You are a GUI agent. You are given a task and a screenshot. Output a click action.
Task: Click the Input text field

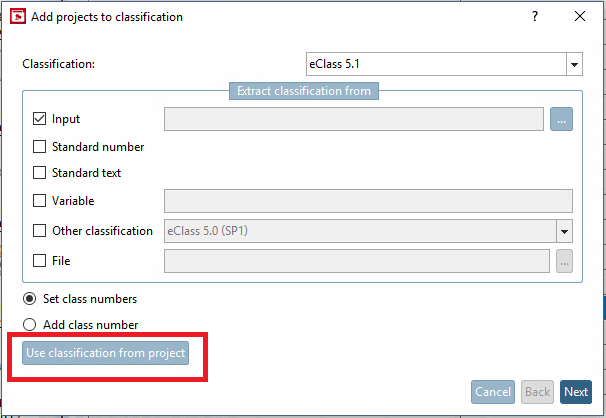click(x=354, y=119)
